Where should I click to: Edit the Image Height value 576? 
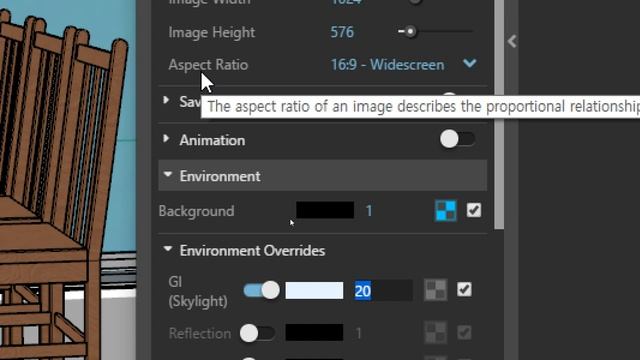pyautogui.click(x=342, y=32)
